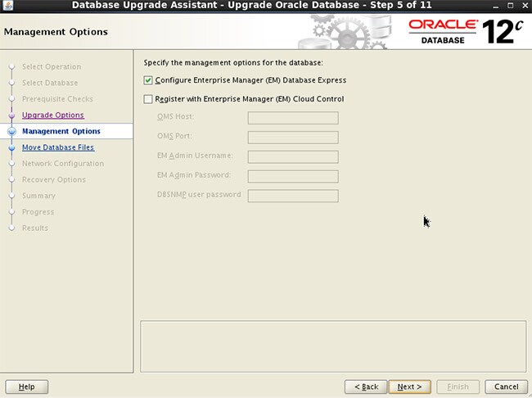Click the Select Database step text
Viewport: 532px width, 398px height.
coord(50,83)
